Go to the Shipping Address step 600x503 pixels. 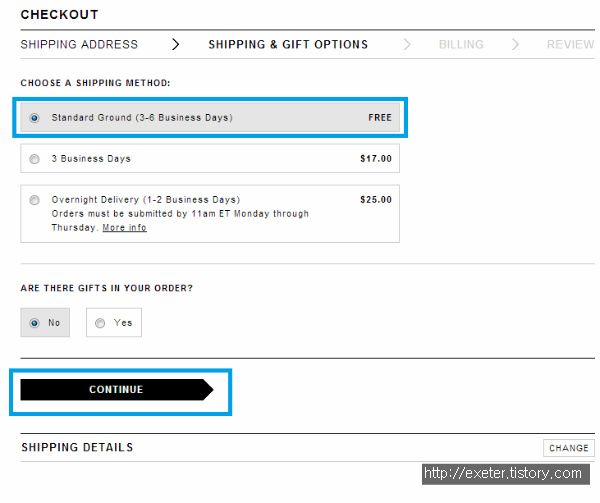click(x=79, y=44)
